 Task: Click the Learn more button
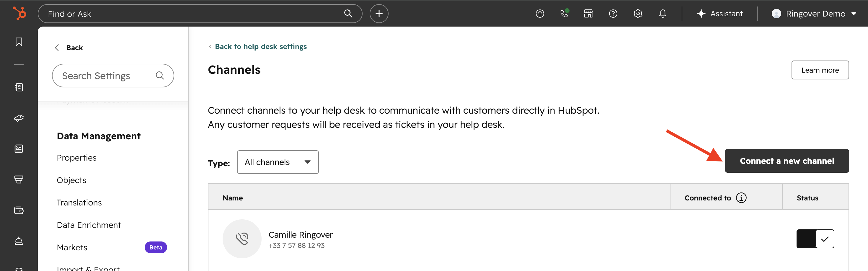pyautogui.click(x=820, y=70)
